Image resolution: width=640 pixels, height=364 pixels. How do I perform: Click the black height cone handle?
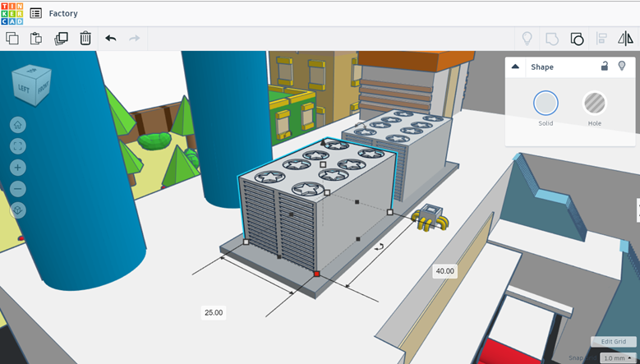pyautogui.click(x=323, y=142)
